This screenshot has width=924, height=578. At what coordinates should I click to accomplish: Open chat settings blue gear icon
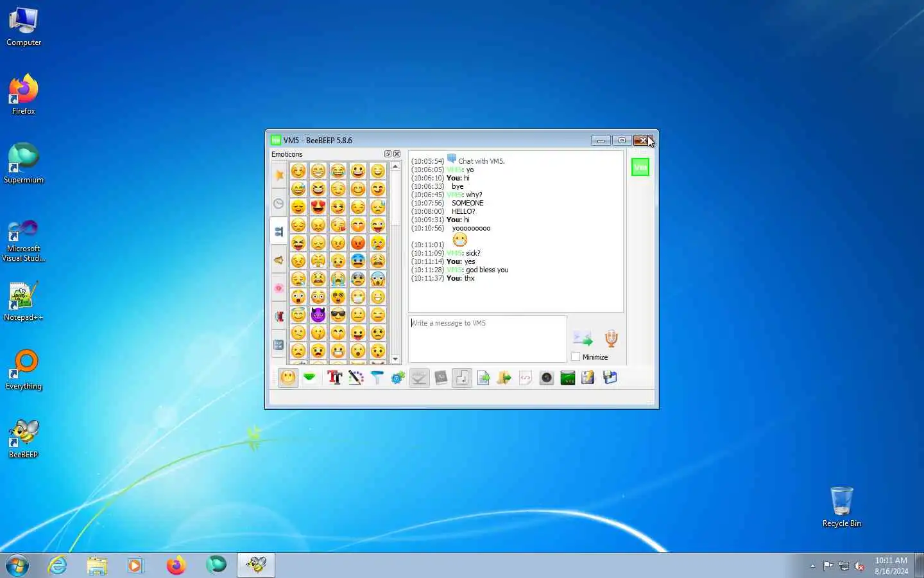tap(398, 378)
